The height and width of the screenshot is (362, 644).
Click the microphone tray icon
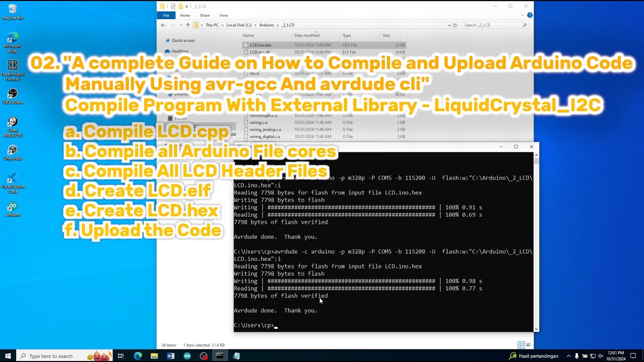click(x=577, y=356)
